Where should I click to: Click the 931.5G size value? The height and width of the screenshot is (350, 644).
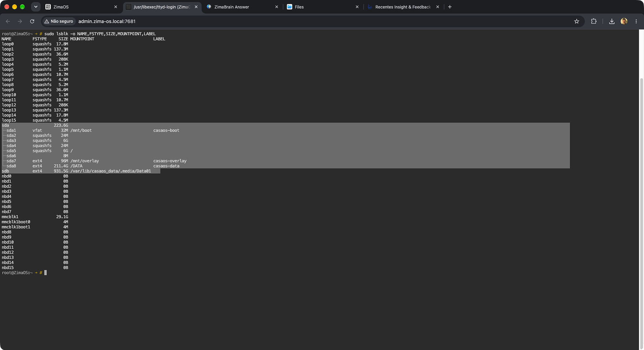pos(61,171)
